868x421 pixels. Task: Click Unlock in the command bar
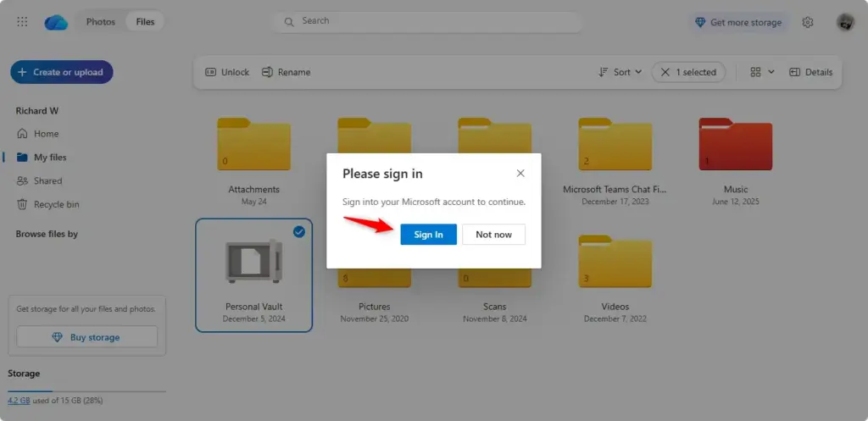point(227,72)
